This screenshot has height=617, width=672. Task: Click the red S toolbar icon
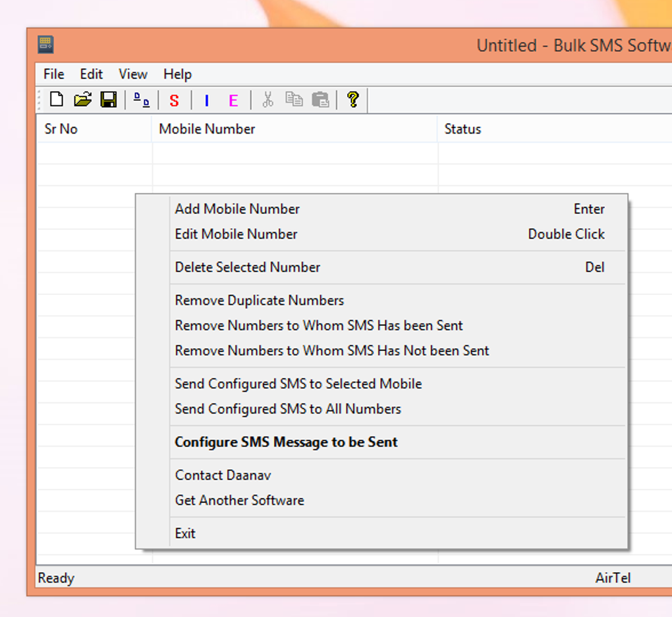pos(174,101)
